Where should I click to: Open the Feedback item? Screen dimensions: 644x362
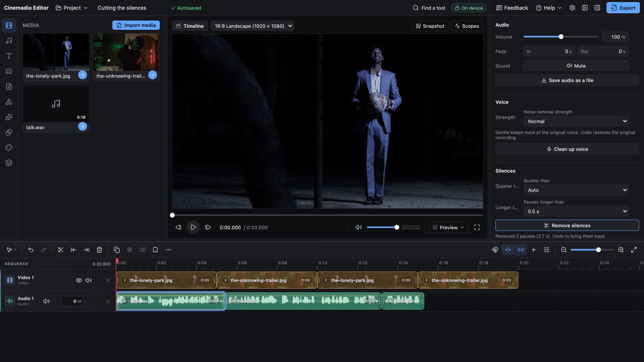[x=512, y=8]
